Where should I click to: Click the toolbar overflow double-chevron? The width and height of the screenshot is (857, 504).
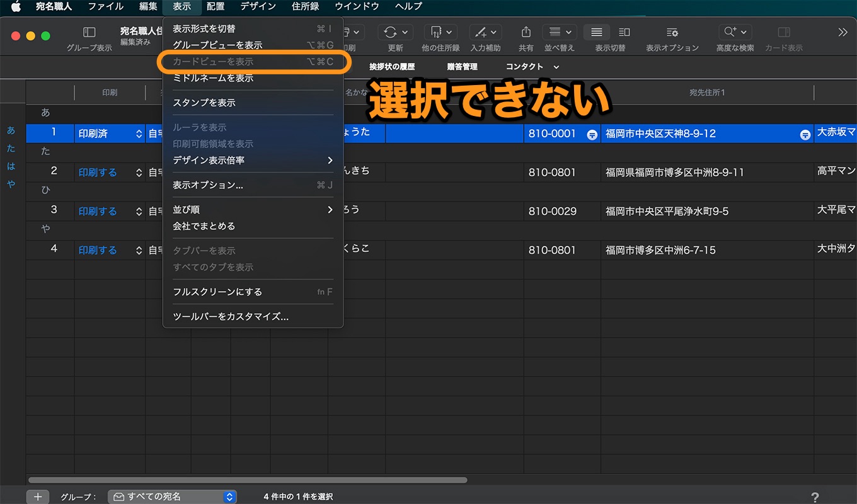click(x=843, y=32)
